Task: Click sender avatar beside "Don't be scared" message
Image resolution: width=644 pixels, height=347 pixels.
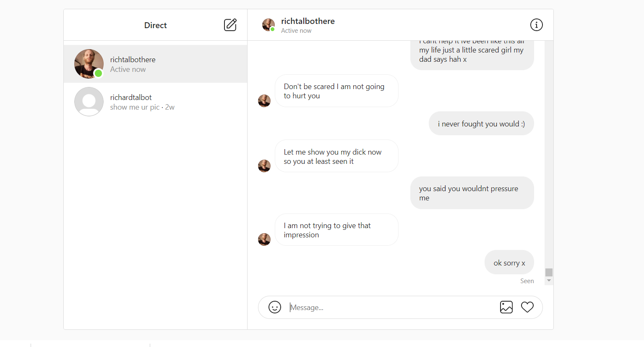Action: click(264, 101)
